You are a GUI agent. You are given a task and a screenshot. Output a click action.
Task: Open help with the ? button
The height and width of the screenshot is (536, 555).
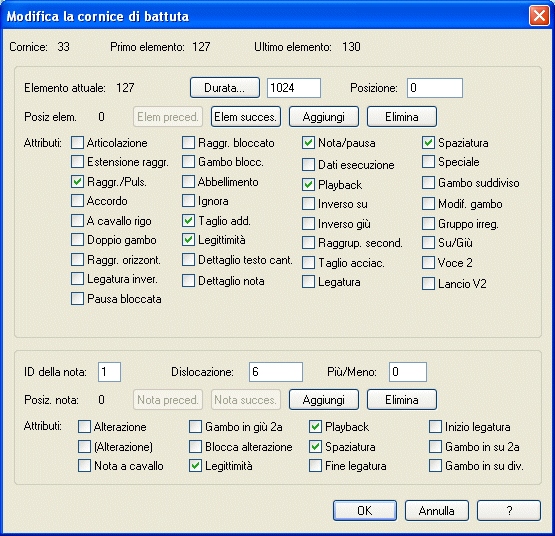(x=509, y=511)
